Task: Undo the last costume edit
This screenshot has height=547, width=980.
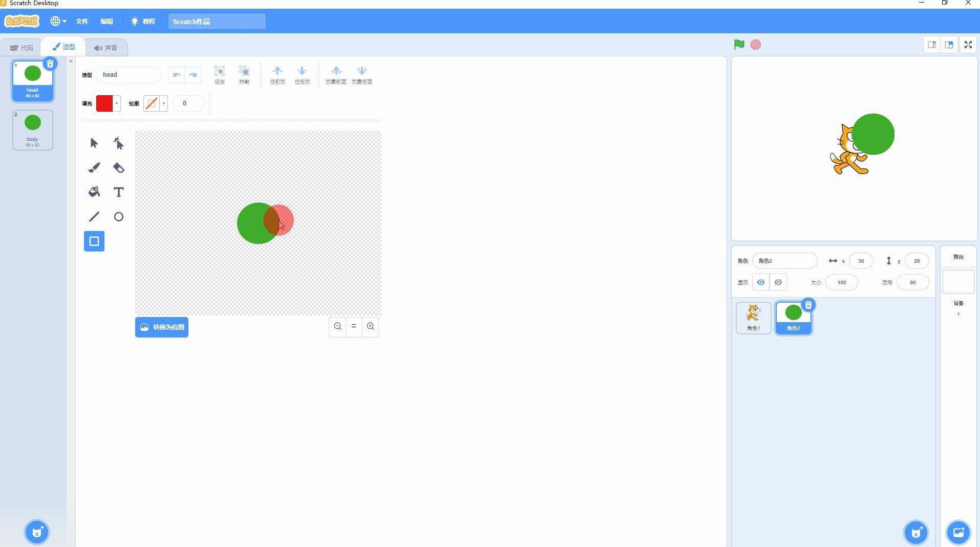Action: click(x=177, y=75)
